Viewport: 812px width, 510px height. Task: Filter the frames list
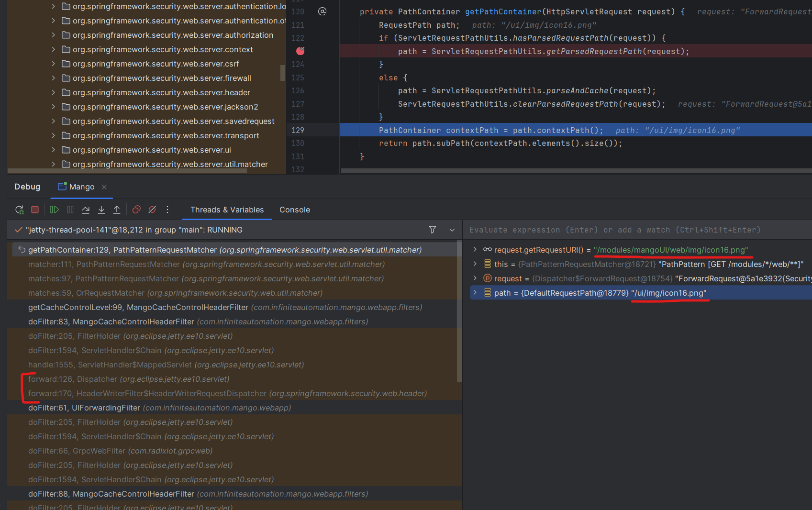(x=433, y=230)
